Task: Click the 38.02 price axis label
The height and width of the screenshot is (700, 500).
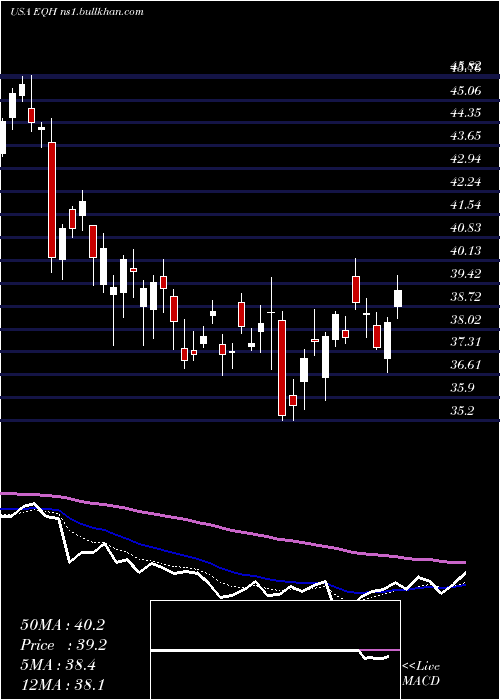Action: (466, 319)
